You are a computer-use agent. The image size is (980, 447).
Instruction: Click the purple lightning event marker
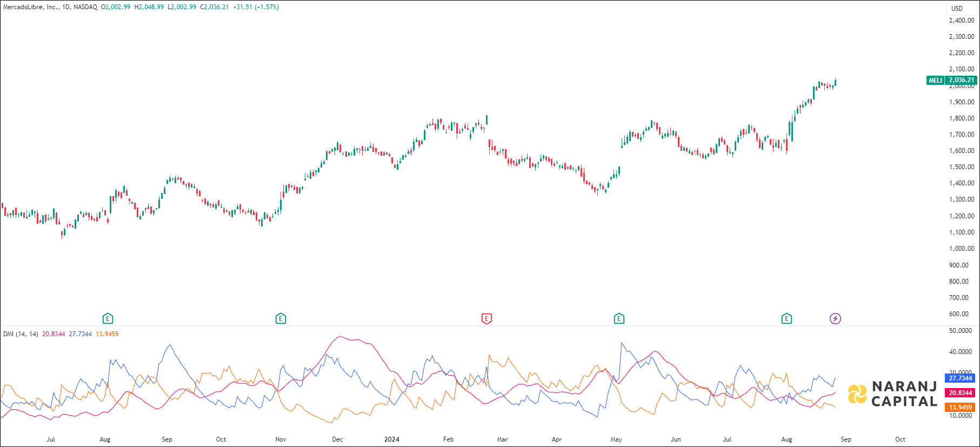click(x=835, y=318)
